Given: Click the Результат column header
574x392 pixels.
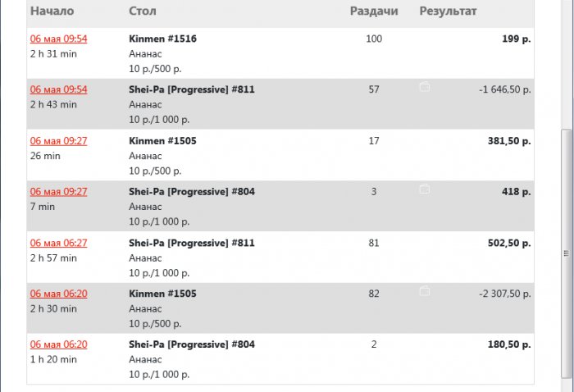Looking at the screenshot, I should tap(448, 11).
